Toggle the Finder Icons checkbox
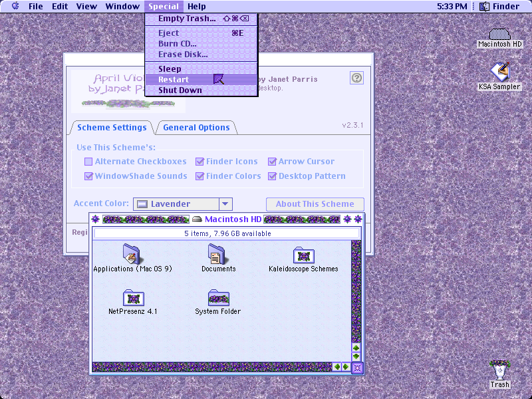The height and width of the screenshot is (399, 532). (200, 162)
